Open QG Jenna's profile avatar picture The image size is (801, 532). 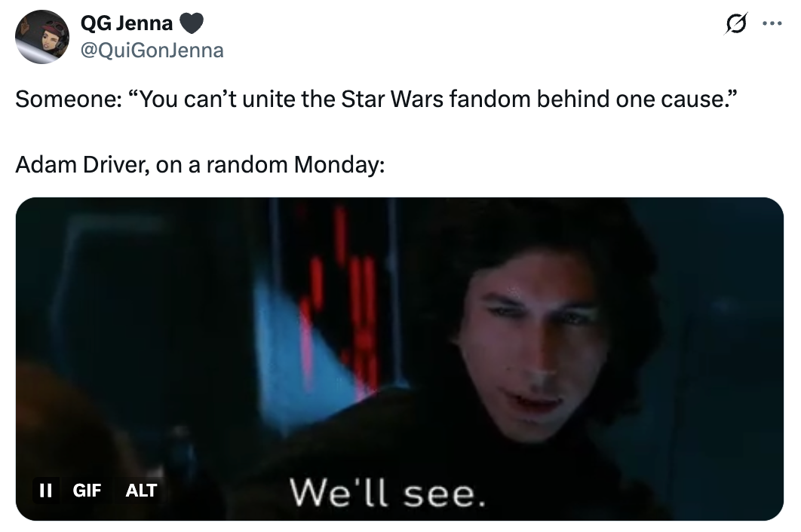(42, 37)
